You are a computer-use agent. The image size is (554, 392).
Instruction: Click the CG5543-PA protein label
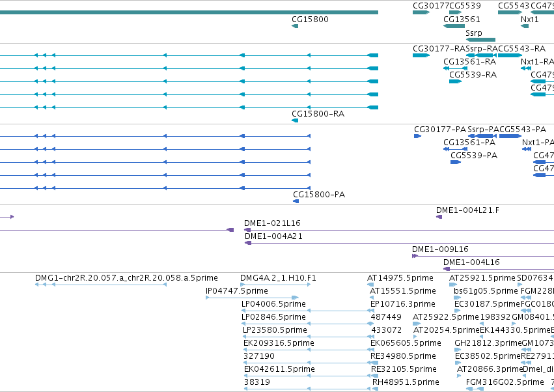[x=523, y=130]
